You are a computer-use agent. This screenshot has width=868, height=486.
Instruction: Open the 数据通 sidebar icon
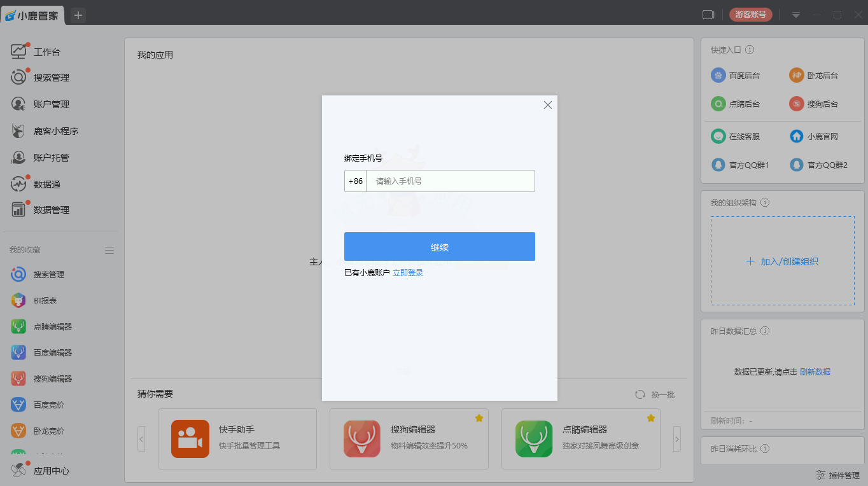click(x=18, y=184)
